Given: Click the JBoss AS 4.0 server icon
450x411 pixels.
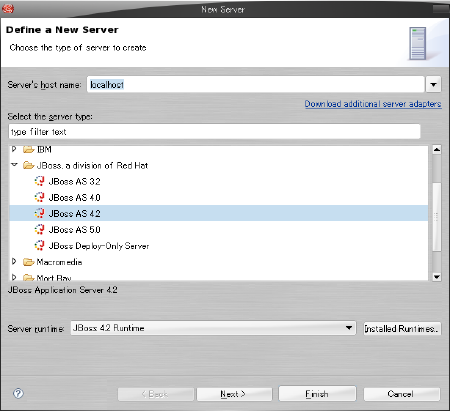Looking at the screenshot, I should [39, 197].
